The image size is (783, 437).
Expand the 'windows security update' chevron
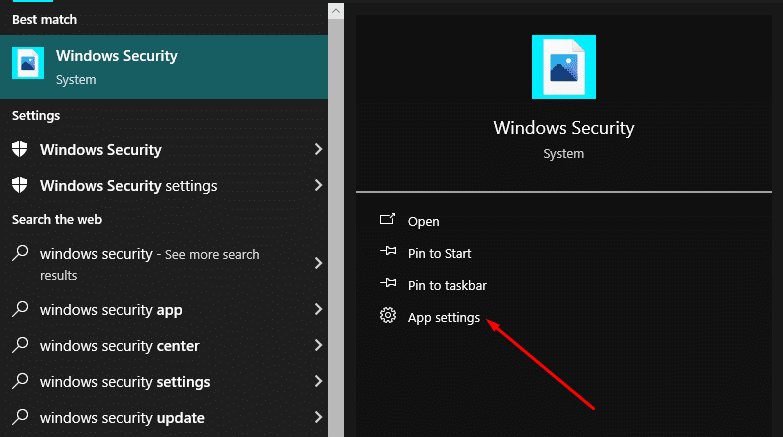(x=318, y=417)
